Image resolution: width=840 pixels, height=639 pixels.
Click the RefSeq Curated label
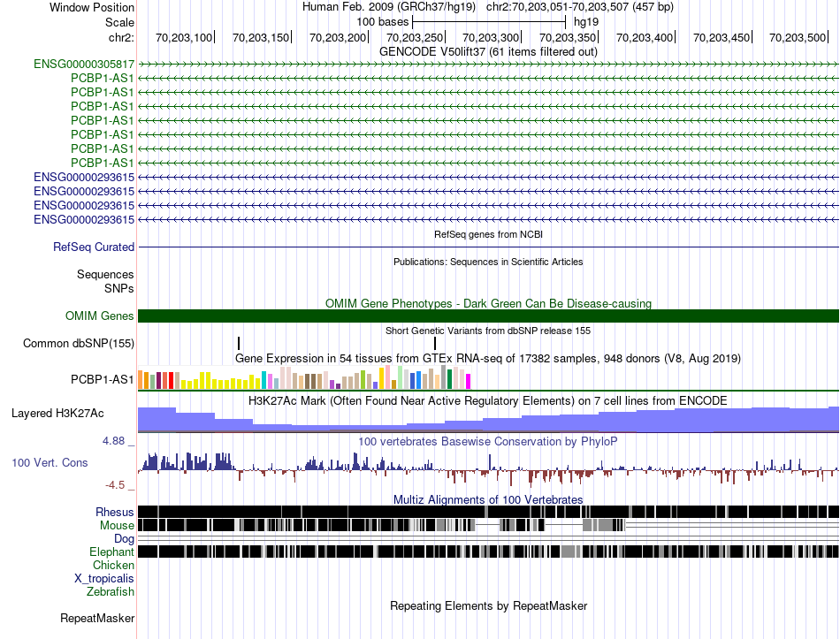click(x=94, y=247)
